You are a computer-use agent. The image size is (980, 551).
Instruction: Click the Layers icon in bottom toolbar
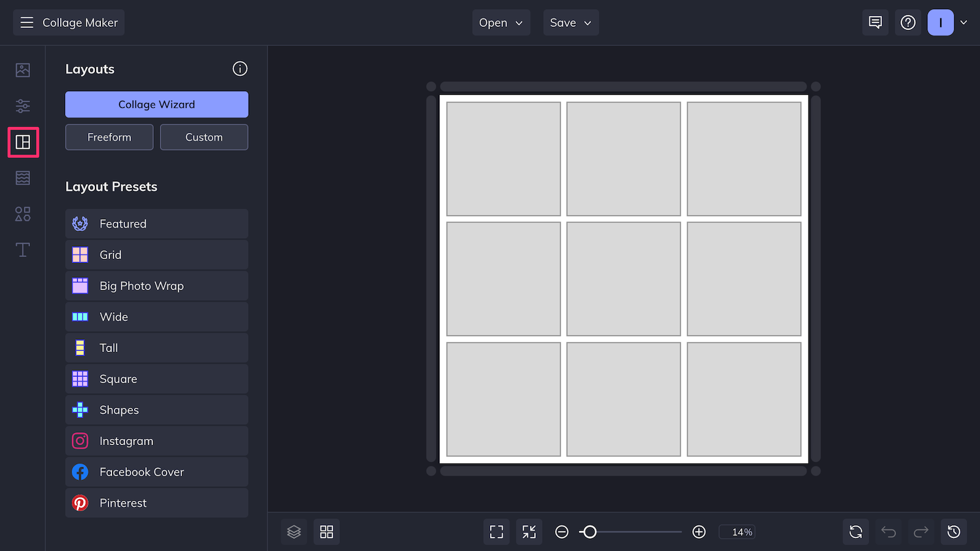tap(294, 531)
